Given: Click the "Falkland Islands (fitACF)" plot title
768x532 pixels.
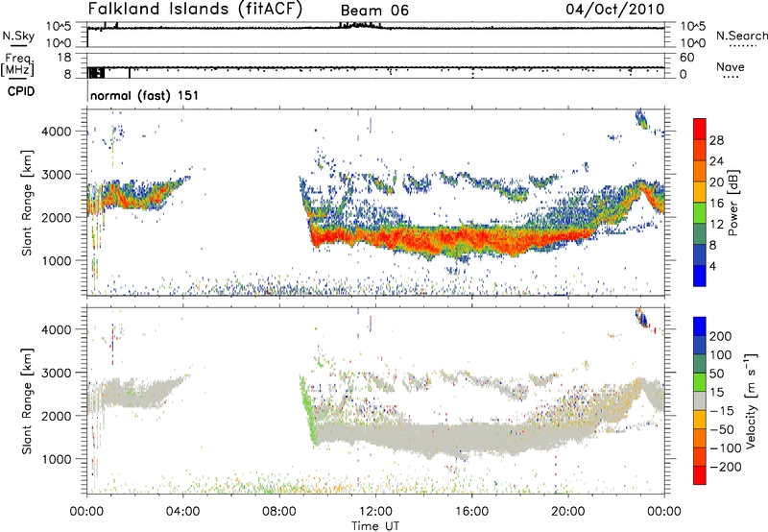Looking at the screenshot, I should pyautogui.click(x=195, y=9).
